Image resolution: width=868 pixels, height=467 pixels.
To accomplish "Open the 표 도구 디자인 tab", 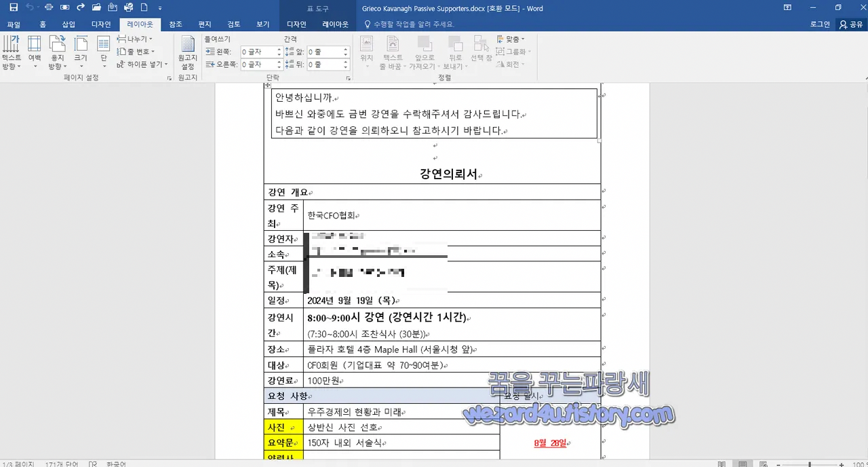I will pyautogui.click(x=297, y=24).
